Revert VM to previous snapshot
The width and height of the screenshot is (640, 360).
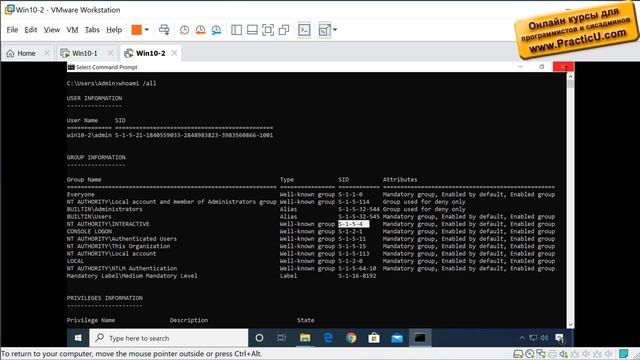[200, 30]
